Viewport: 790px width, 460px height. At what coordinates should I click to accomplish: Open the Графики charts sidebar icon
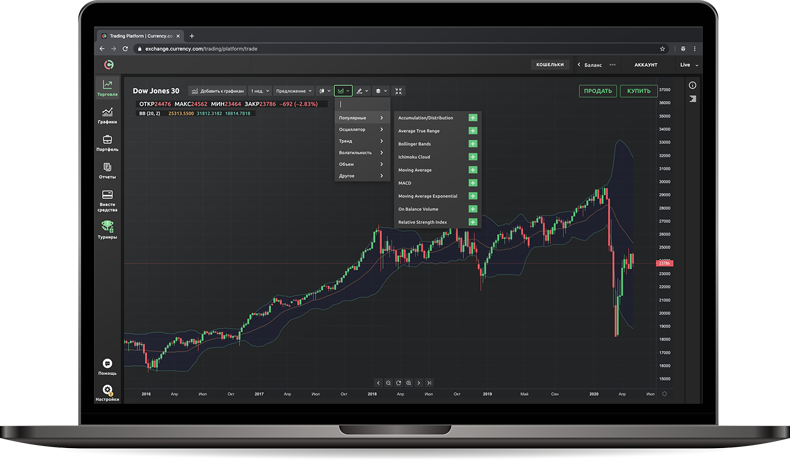pyautogui.click(x=107, y=115)
